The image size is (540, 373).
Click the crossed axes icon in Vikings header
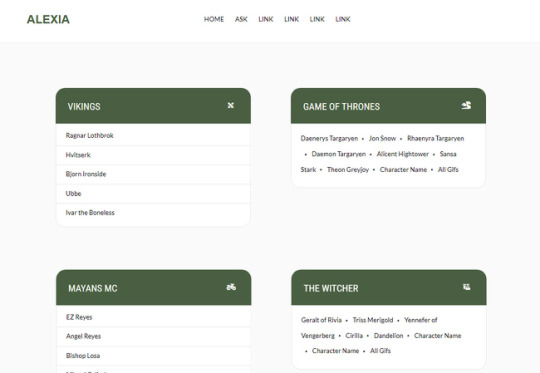pyautogui.click(x=231, y=105)
